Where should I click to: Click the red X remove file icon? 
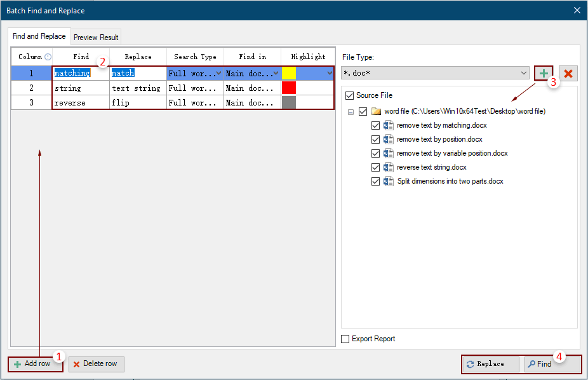pos(568,74)
